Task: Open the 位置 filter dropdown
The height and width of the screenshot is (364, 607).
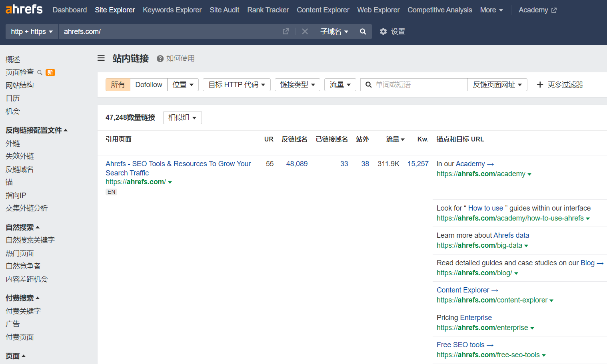Action: [183, 85]
